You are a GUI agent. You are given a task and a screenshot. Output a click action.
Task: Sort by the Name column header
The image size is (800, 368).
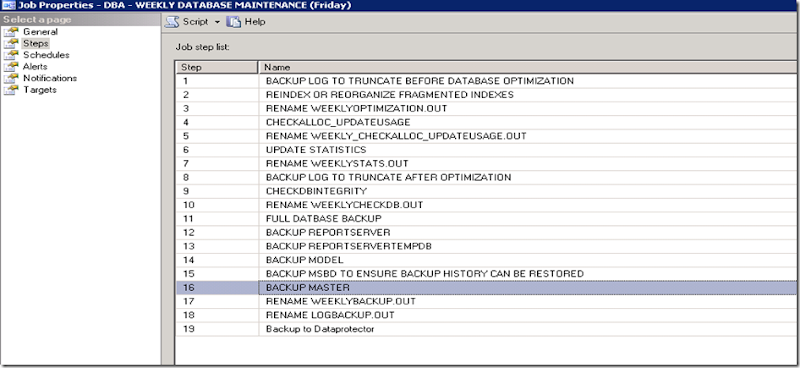[528, 67]
